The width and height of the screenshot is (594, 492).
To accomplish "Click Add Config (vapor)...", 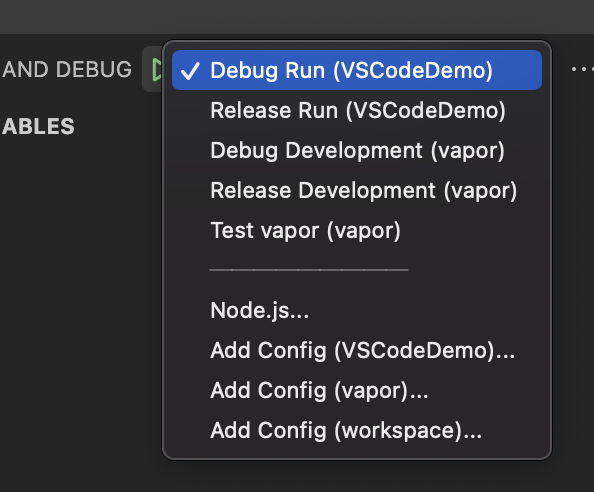I will point(357,390).
